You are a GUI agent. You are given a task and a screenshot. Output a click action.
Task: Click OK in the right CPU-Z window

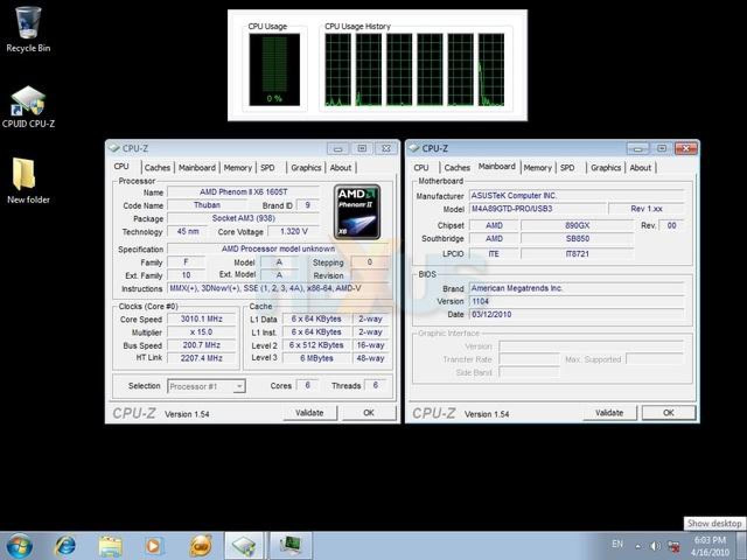[x=669, y=412]
